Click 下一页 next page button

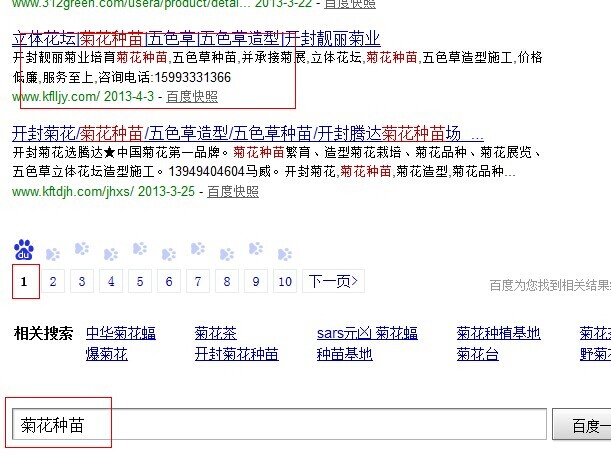[334, 281]
